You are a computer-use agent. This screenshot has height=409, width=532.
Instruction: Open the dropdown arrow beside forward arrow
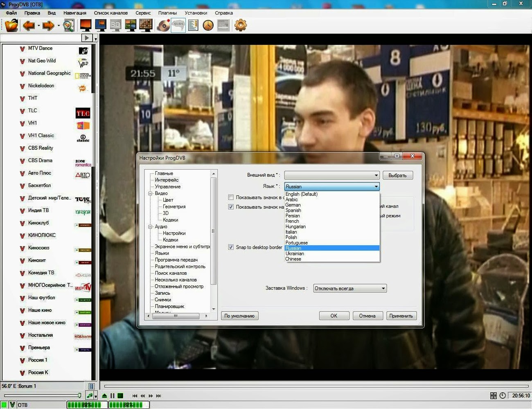pyautogui.click(x=59, y=26)
